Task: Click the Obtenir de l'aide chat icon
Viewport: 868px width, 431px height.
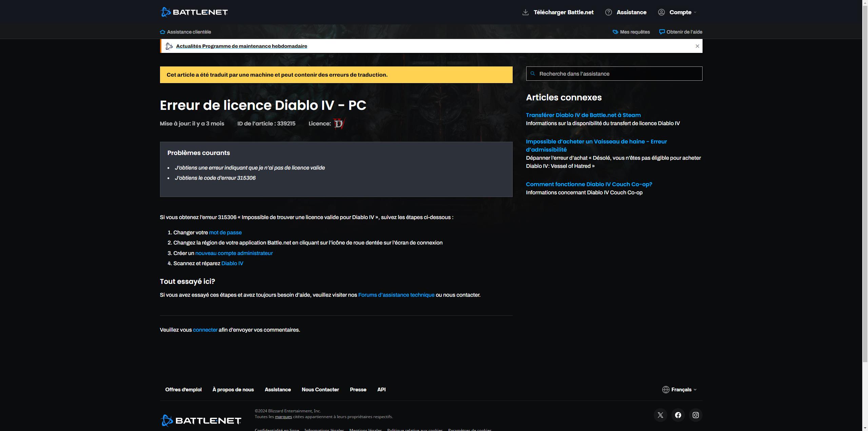Action: click(x=662, y=32)
